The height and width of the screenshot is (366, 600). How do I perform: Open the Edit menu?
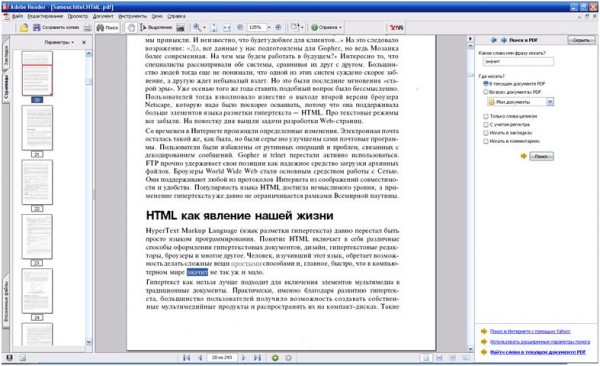tap(45, 16)
